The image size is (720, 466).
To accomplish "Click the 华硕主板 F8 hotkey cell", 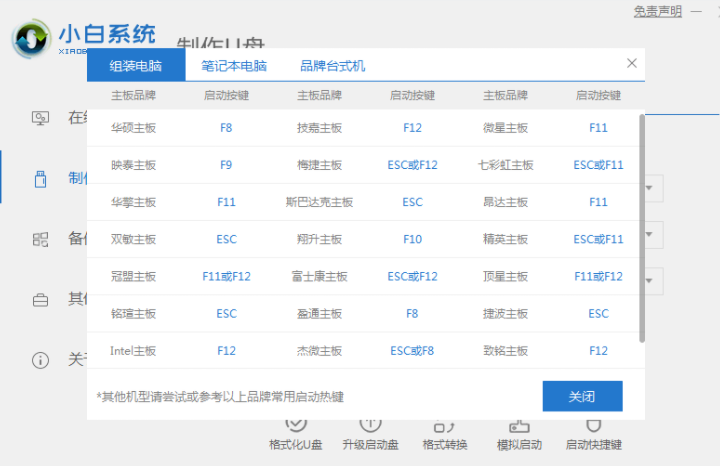I will tap(226, 128).
